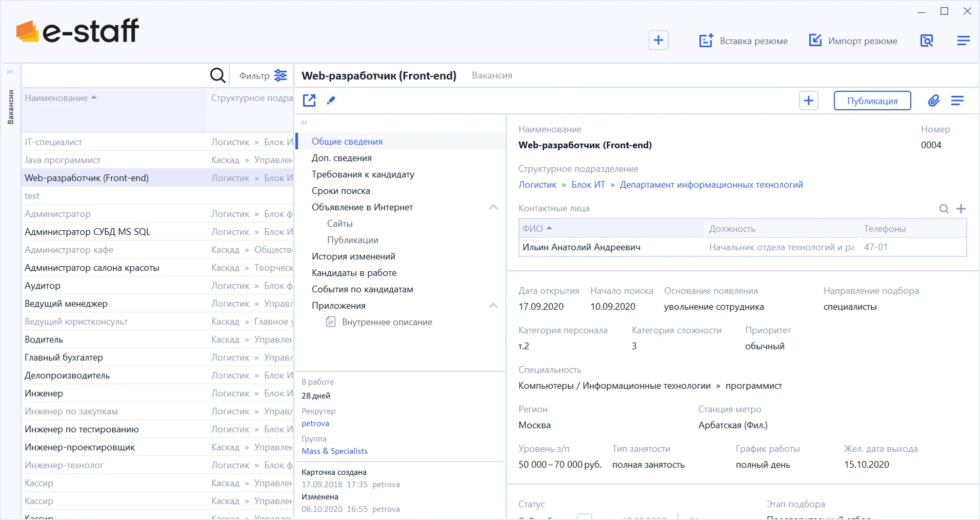Open the global search icon in the header
Screen dimensions: 980x520
click(926, 41)
